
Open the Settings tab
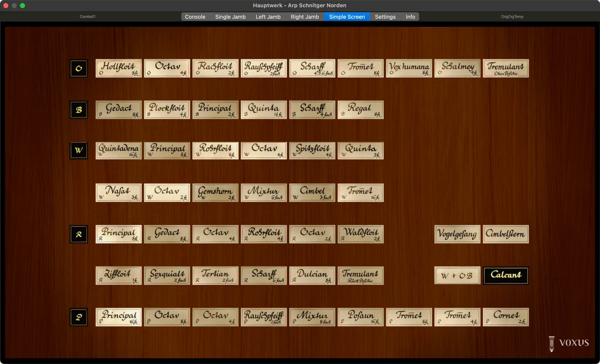click(385, 17)
